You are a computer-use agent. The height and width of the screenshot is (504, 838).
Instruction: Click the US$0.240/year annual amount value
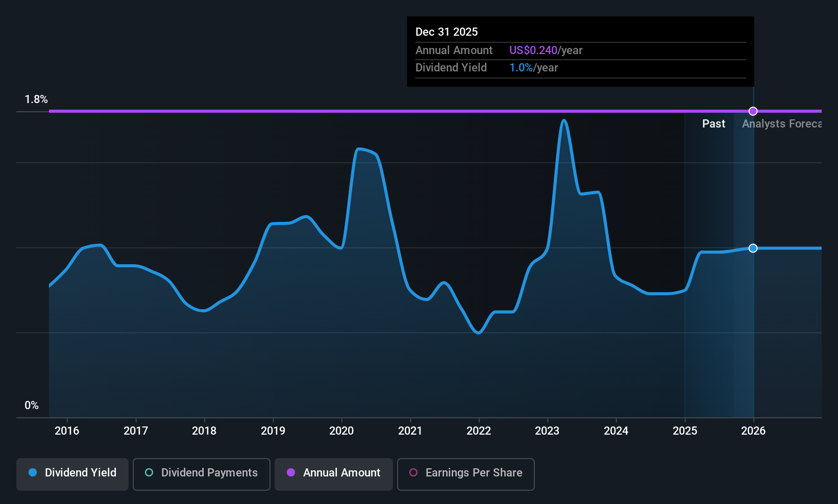click(x=546, y=50)
